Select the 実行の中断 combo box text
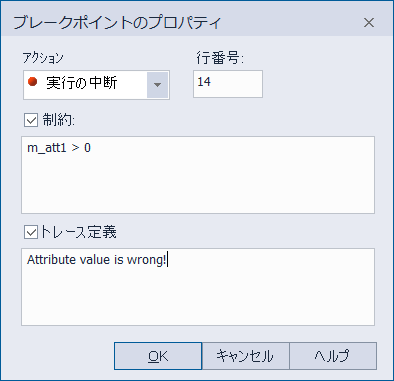 pyautogui.click(x=82, y=83)
